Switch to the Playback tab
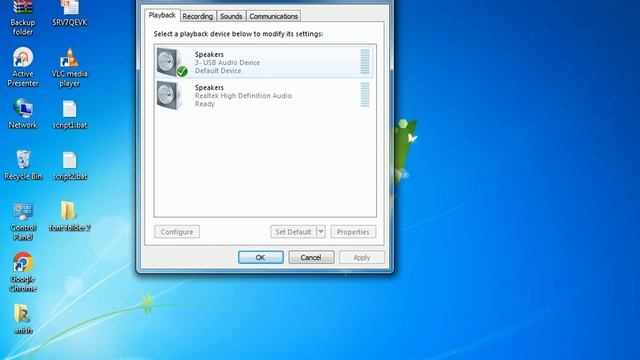 162,15
